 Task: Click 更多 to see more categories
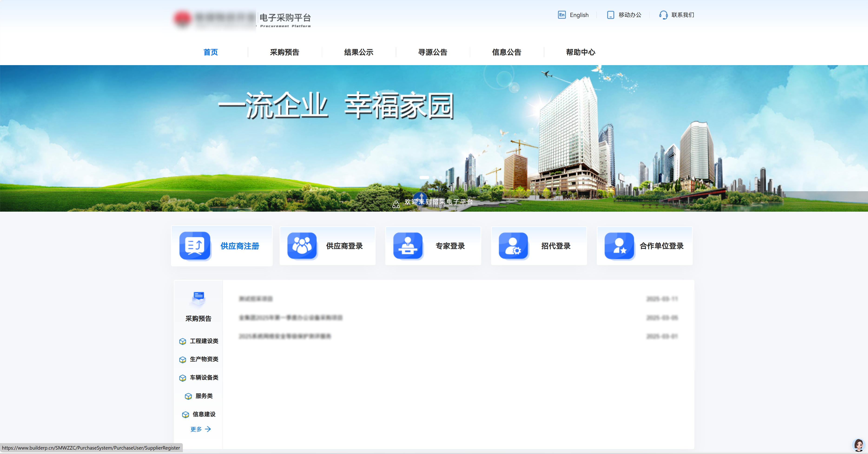[196, 429]
